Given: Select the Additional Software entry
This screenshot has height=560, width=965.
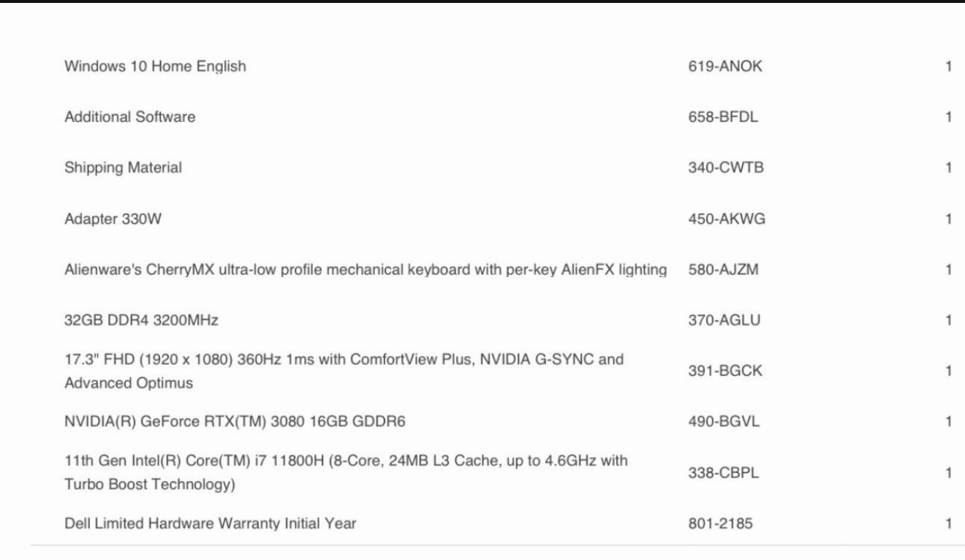Looking at the screenshot, I should point(130,117).
